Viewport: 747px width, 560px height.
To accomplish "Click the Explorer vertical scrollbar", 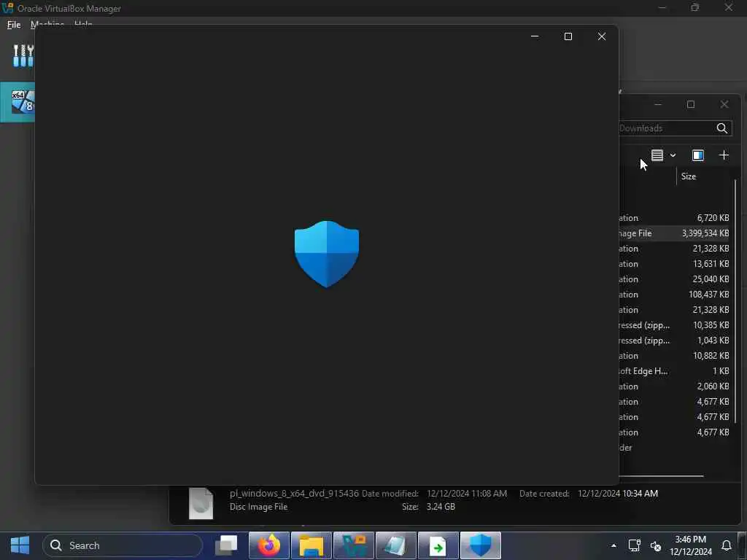I will pyautogui.click(x=736, y=301).
